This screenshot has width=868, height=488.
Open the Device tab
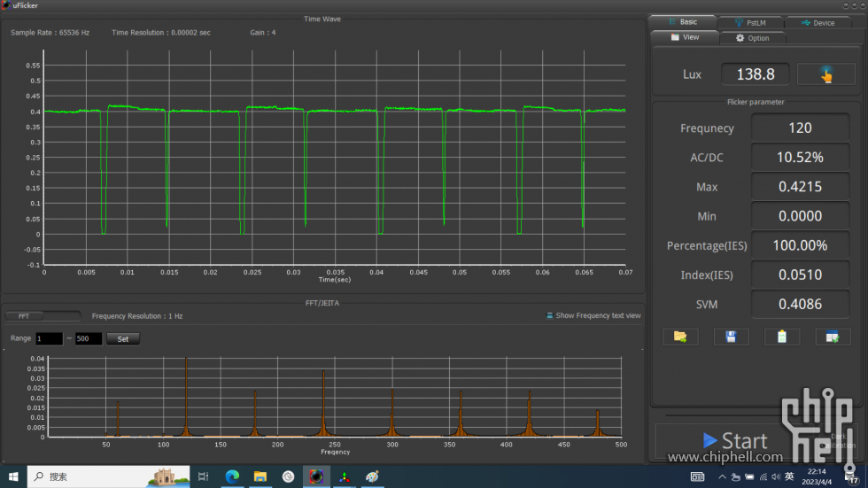tap(818, 23)
